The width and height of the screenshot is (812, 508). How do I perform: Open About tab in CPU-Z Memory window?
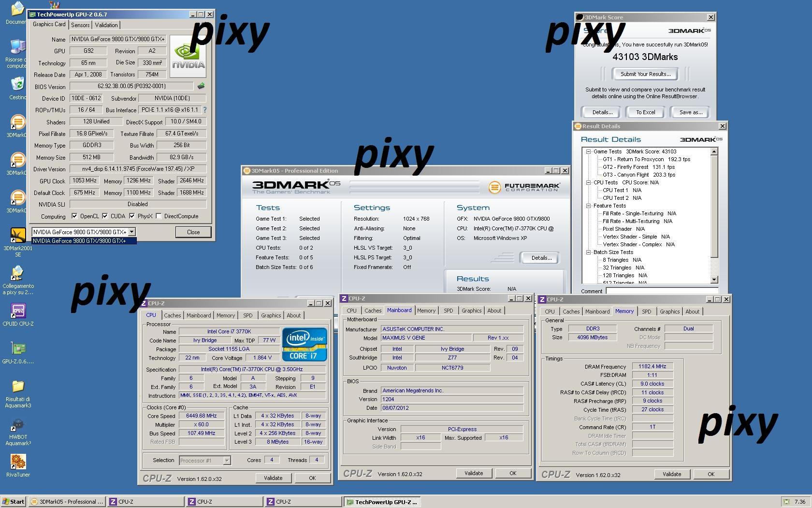(692, 312)
